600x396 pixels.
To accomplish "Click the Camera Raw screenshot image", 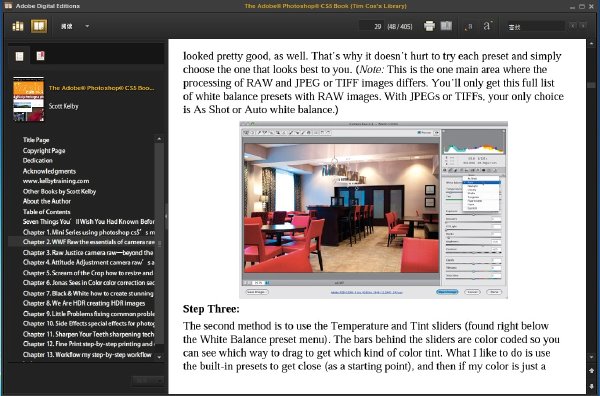I will (373, 210).
